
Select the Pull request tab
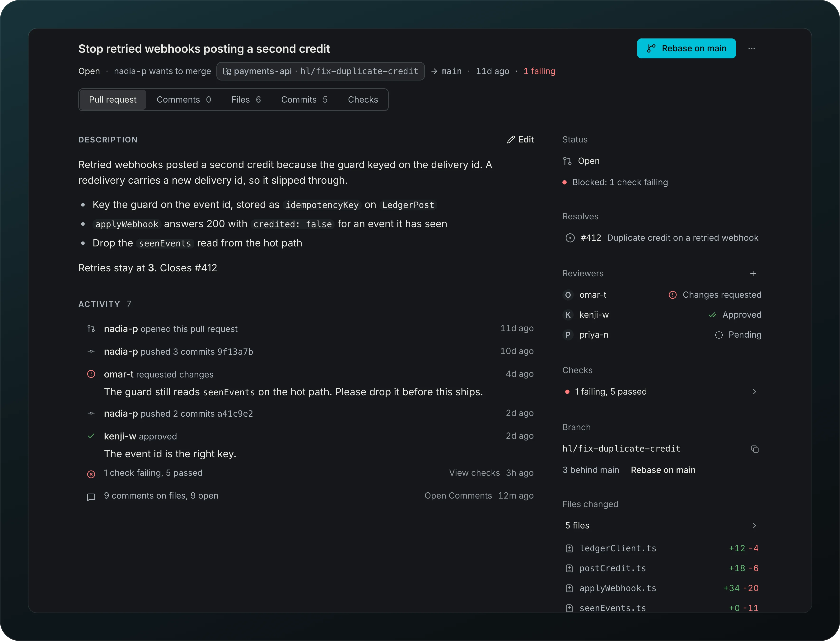pyautogui.click(x=112, y=100)
